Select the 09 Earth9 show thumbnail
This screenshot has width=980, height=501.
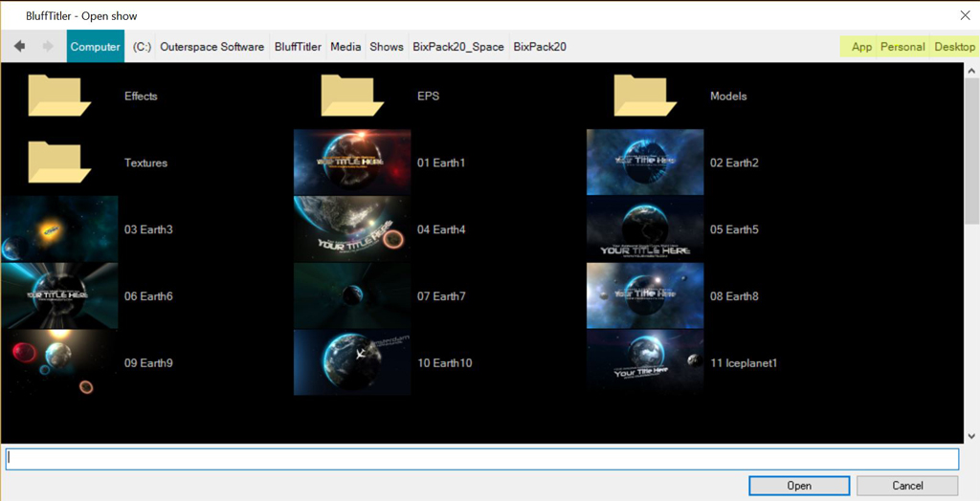[59, 363]
